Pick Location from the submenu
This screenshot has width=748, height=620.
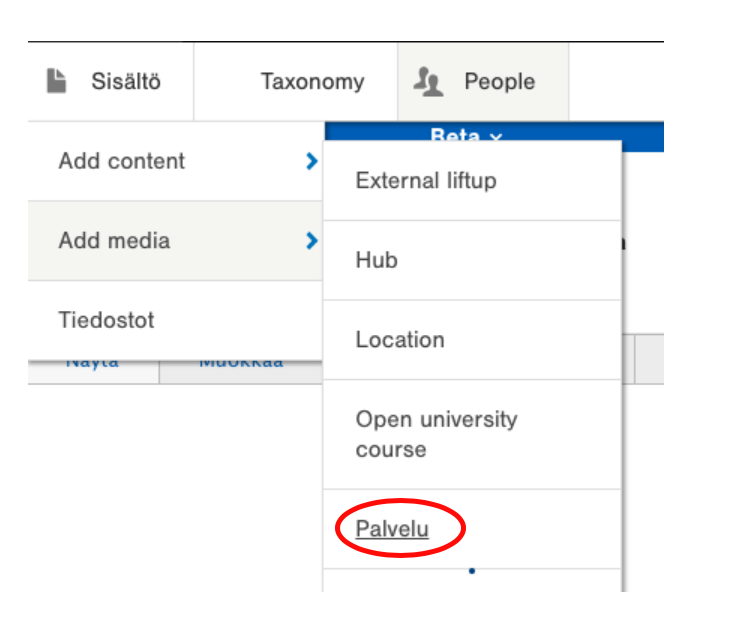(x=400, y=340)
